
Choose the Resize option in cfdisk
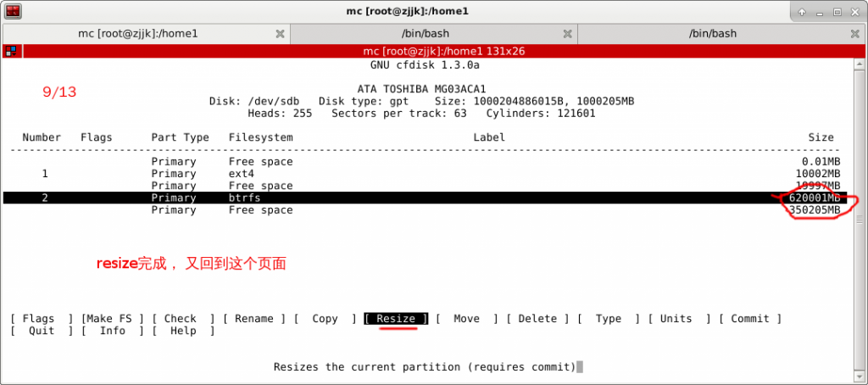(396, 319)
